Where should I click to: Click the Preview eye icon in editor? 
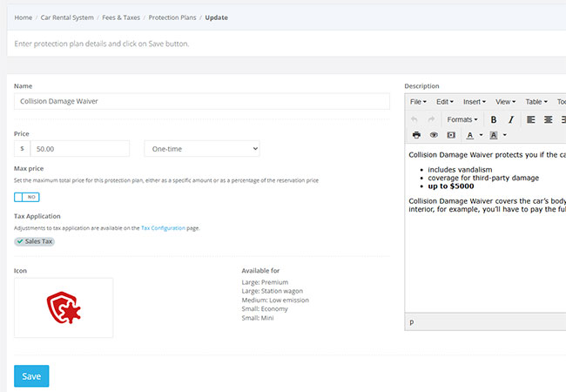tap(434, 135)
